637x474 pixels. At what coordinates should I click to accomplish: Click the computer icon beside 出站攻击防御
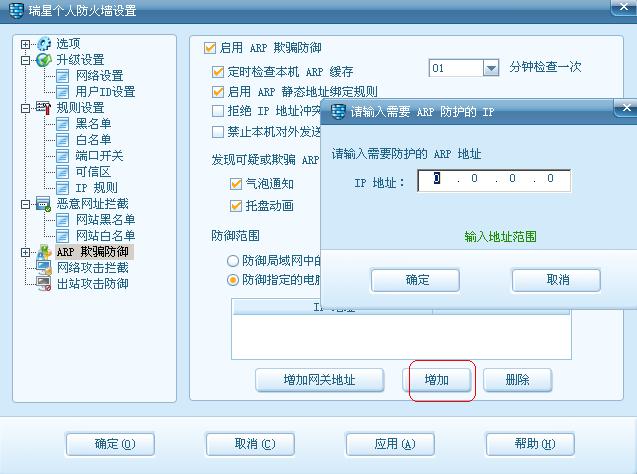44,284
